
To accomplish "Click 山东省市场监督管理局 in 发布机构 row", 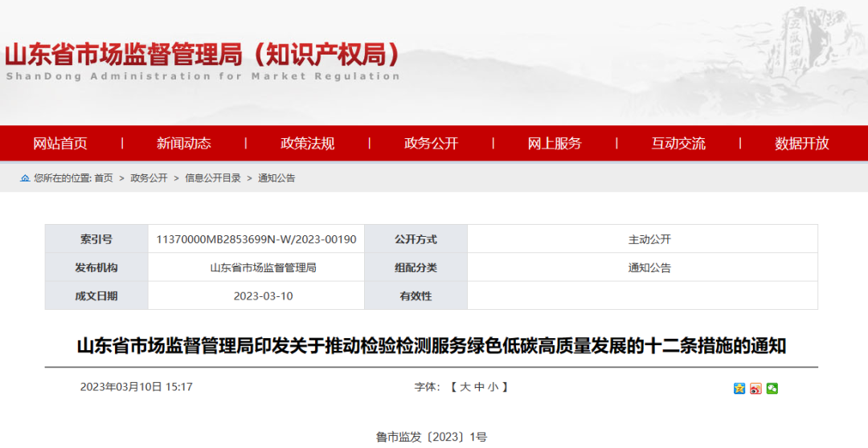I will [x=263, y=267].
